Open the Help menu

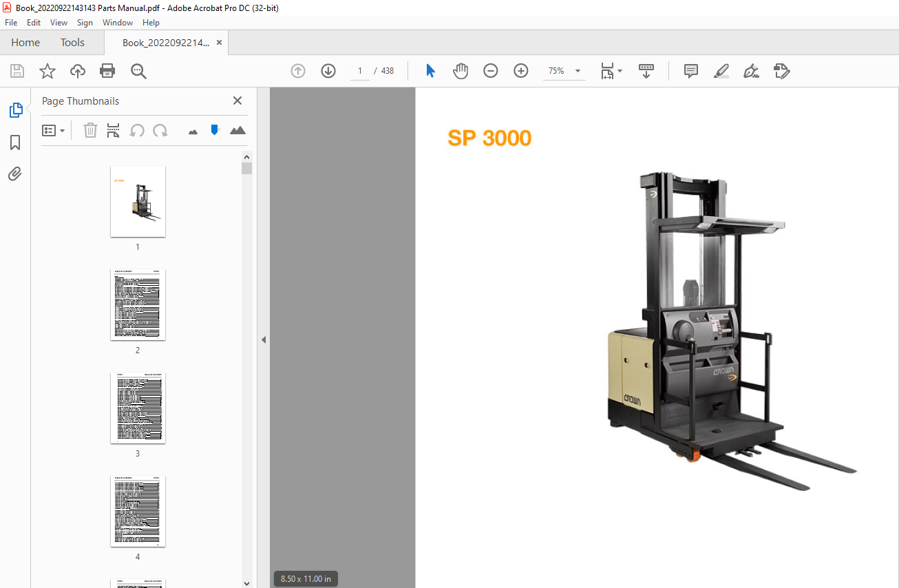(151, 23)
